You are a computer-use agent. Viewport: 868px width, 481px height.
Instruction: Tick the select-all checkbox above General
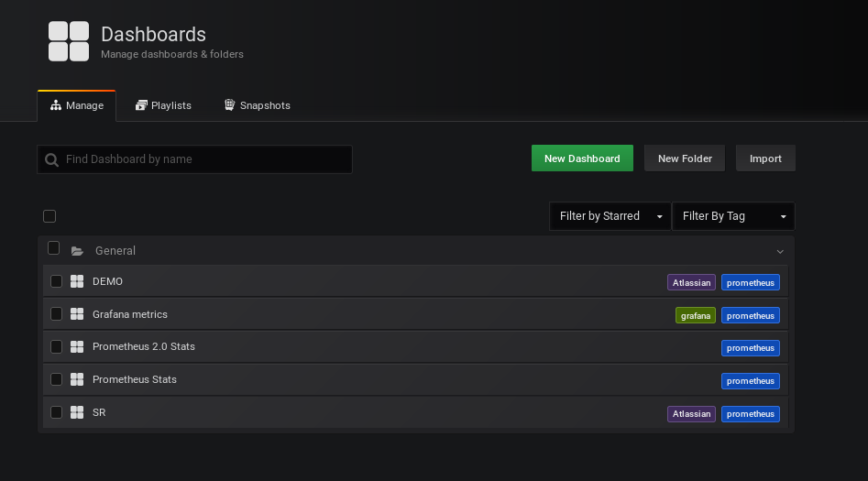pos(49,216)
